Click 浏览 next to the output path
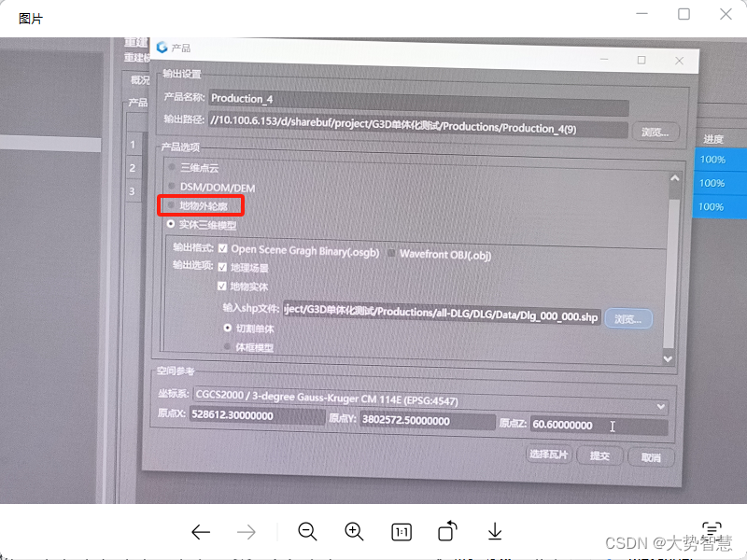Screen dimensions: 747x560 [655, 132]
